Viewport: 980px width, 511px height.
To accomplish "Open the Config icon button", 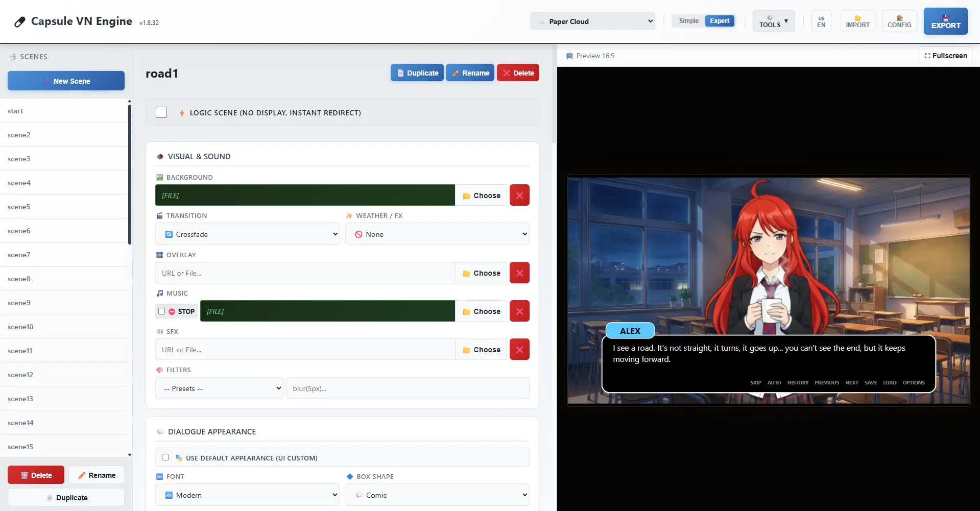I will pyautogui.click(x=899, y=21).
